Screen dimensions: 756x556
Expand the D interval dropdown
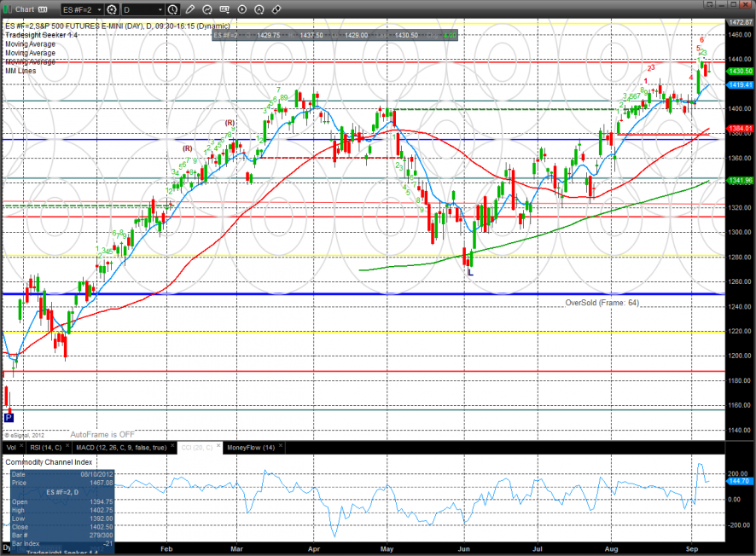point(162,9)
